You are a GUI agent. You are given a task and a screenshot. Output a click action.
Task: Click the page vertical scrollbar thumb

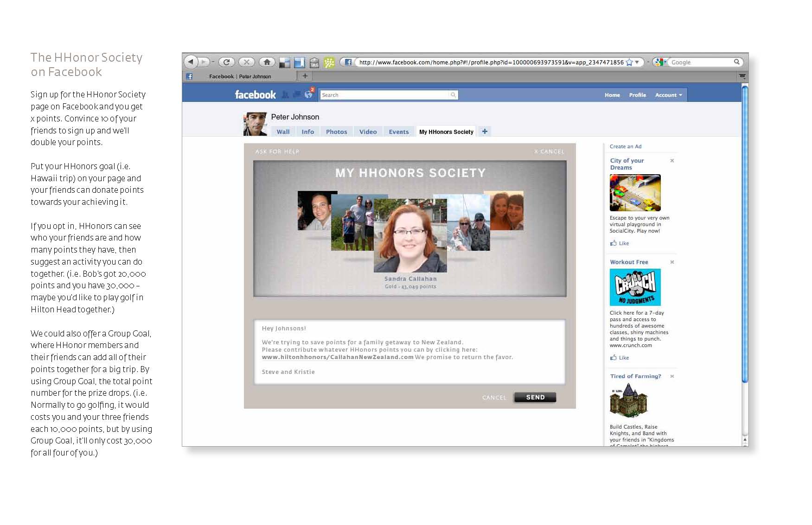(745, 234)
